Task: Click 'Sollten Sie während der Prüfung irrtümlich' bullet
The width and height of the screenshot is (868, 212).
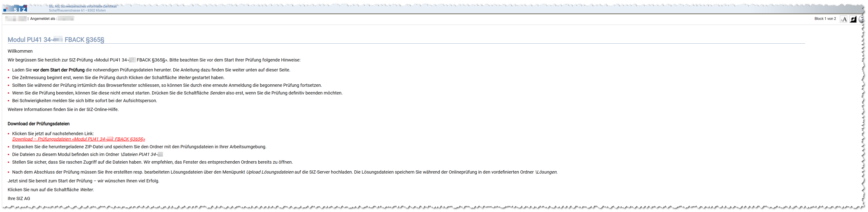Action: [167, 85]
